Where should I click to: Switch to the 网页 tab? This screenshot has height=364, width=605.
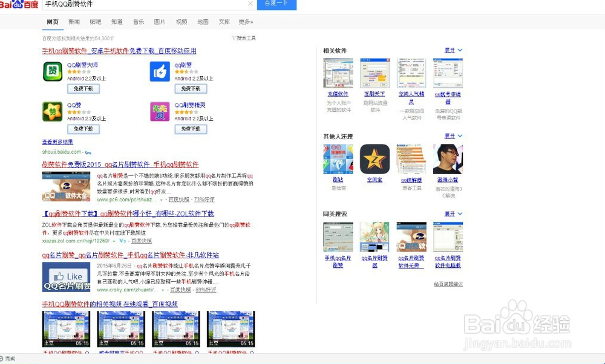(x=53, y=22)
